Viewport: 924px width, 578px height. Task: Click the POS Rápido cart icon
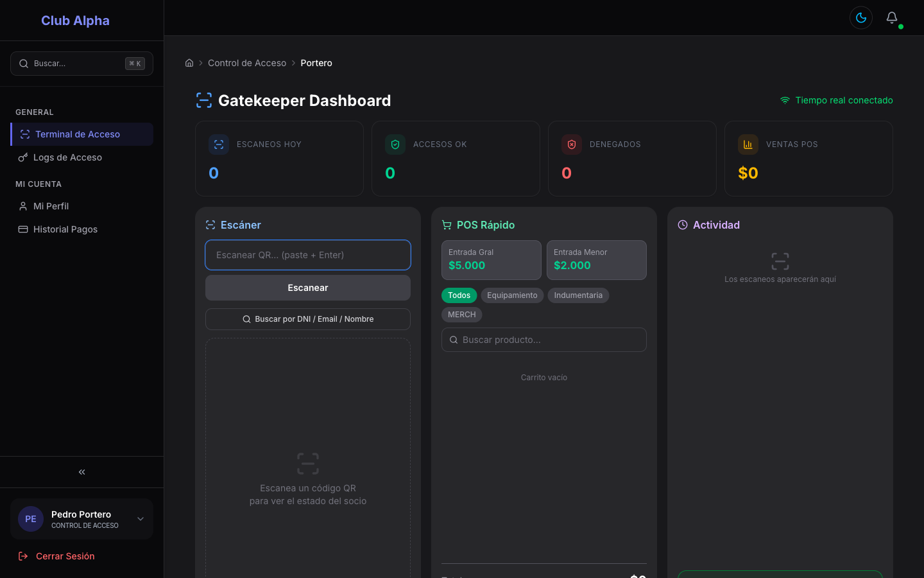click(x=447, y=225)
